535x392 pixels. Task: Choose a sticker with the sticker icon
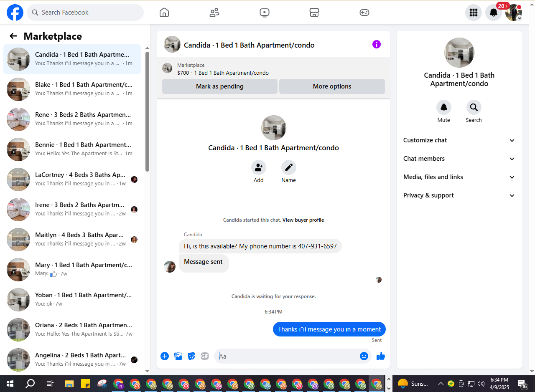tap(191, 356)
